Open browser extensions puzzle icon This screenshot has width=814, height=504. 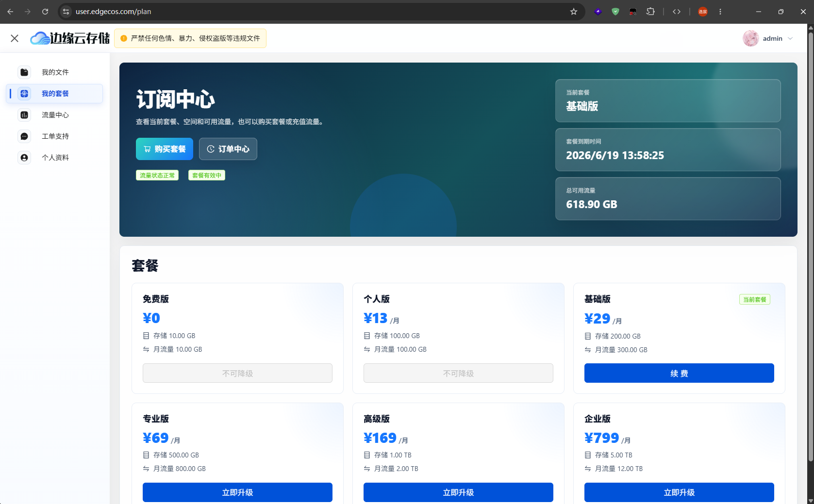(650, 12)
